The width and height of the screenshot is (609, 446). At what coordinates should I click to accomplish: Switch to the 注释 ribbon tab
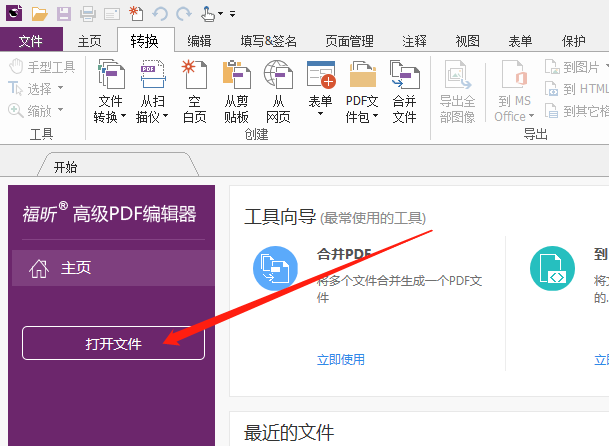414,41
